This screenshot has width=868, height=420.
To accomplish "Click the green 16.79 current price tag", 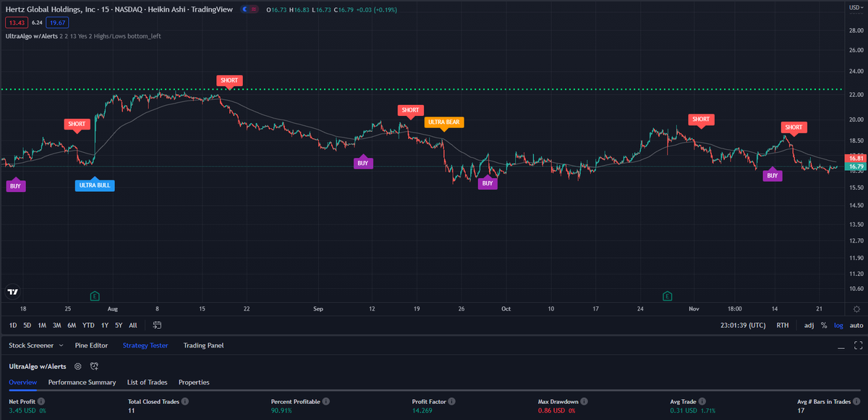I will click(856, 167).
